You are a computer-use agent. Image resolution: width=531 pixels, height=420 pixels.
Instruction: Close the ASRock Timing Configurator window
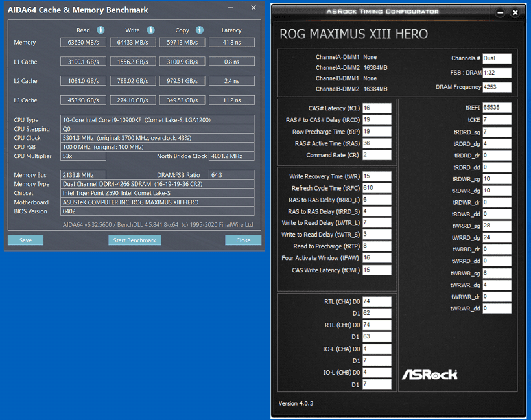pyautogui.click(x=515, y=13)
